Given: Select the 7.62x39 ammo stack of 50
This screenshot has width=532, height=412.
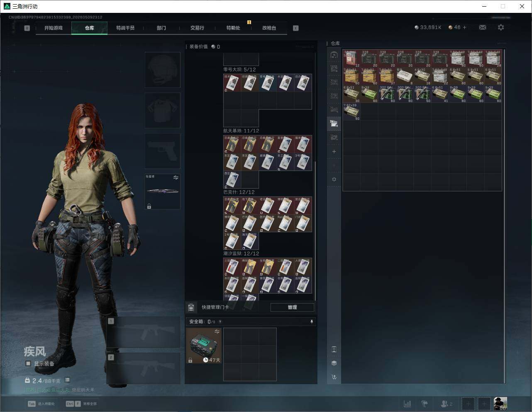Looking at the screenshot, I should coord(351,112).
